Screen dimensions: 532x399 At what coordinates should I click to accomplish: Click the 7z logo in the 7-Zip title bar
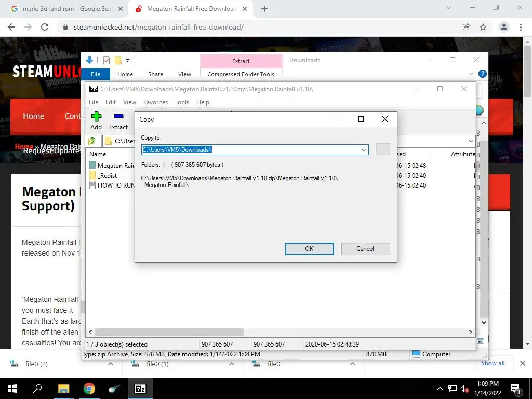pos(94,89)
